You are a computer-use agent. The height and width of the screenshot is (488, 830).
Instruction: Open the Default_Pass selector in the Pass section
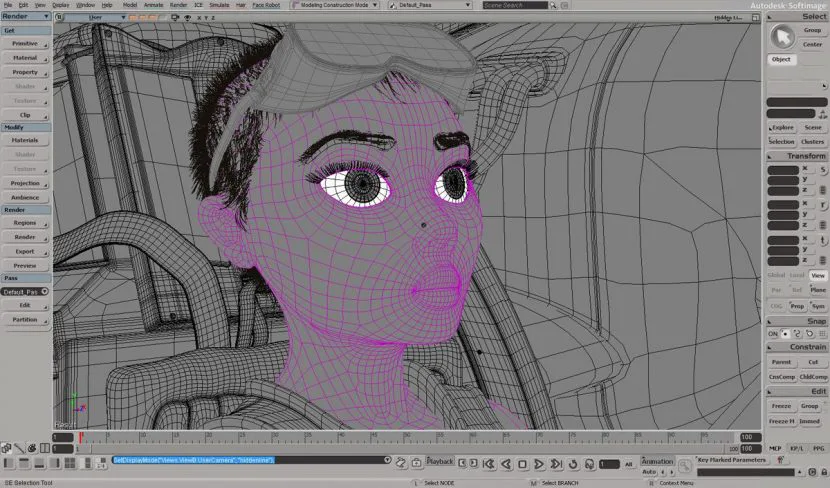25,292
